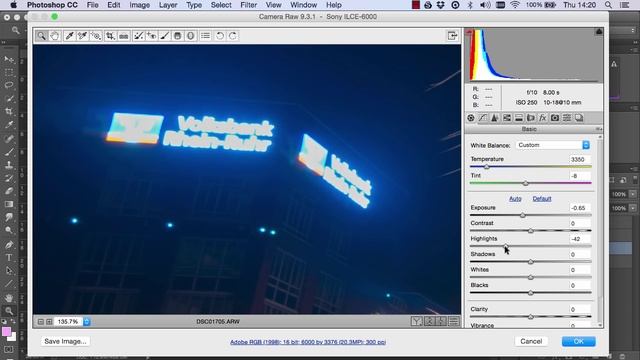The image size is (640, 360).
Task: Switch to the Presets tab
Action: point(567,118)
